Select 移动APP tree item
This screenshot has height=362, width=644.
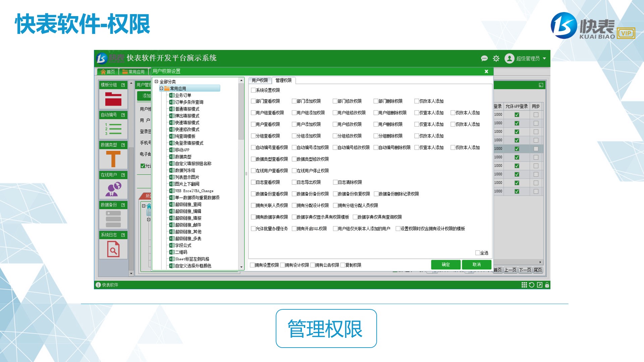tap(182, 150)
